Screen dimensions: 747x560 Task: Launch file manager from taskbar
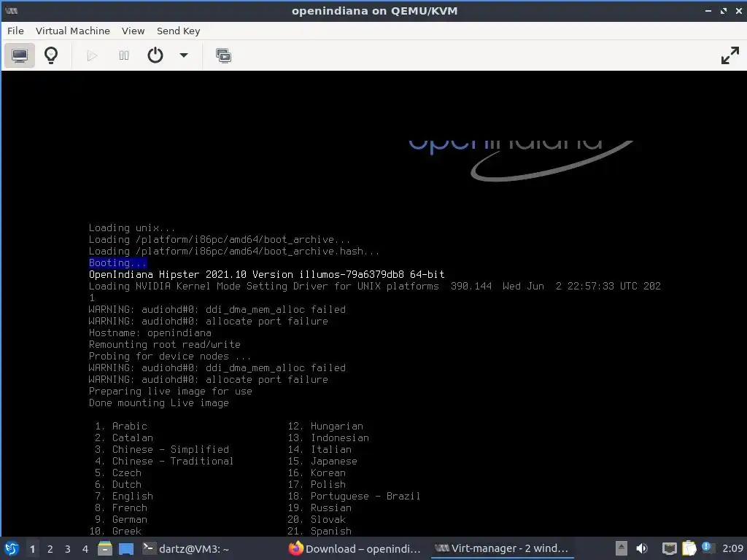pyautogui.click(x=105, y=548)
